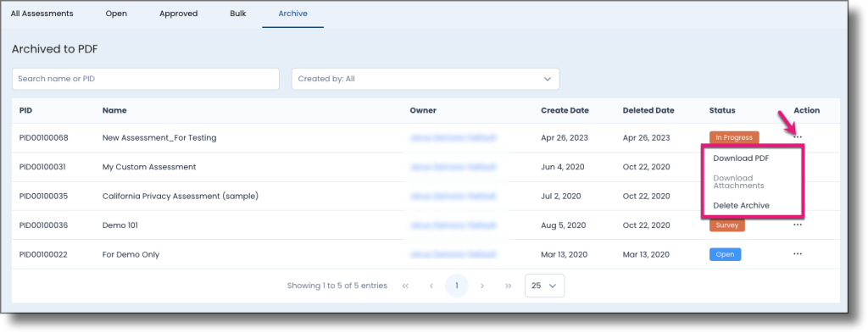Image resolution: width=868 pixels, height=333 pixels.
Task: Sort by the Status column header
Action: click(722, 111)
